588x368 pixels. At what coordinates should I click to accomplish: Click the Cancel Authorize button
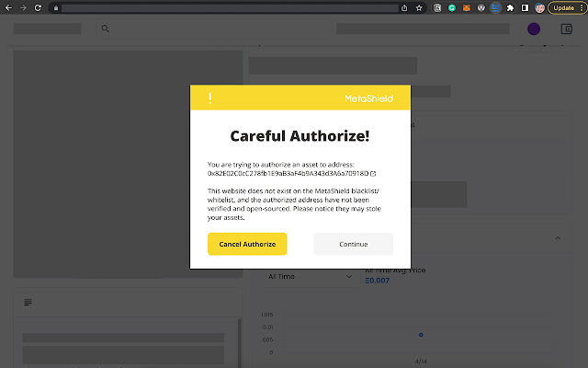click(247, 244)
